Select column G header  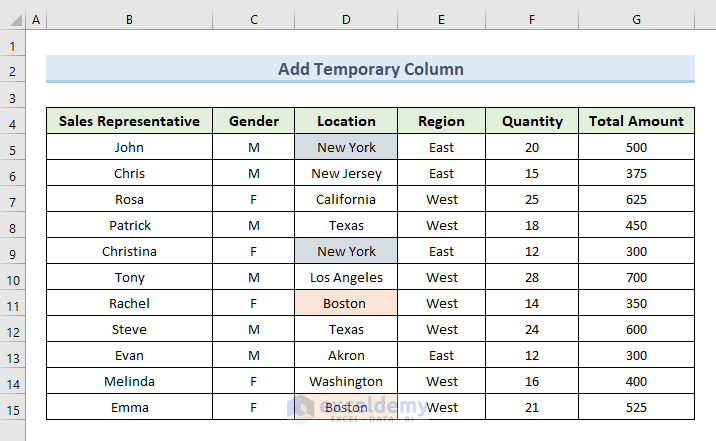636,20
